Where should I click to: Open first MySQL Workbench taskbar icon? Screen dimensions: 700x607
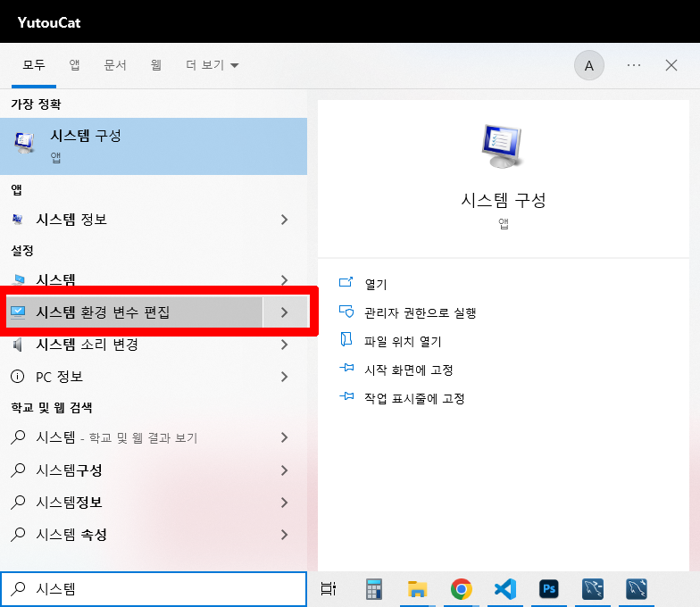click(x=593, y=589)
